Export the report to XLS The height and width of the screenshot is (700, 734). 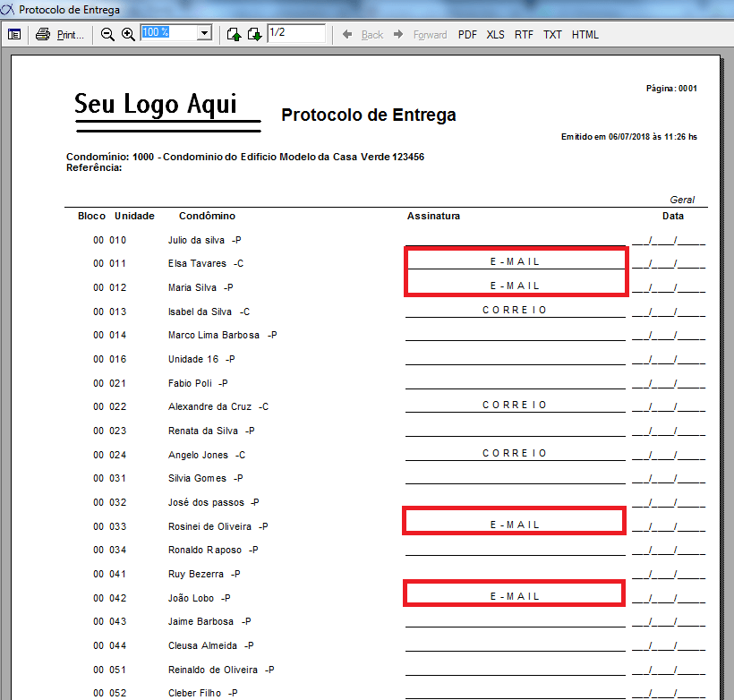click(496, 34)
